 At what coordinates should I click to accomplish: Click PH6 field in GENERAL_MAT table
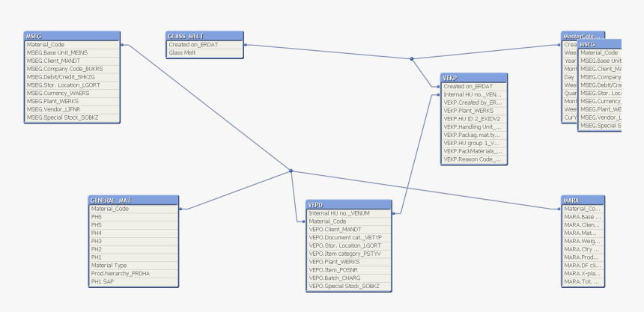coord(97,217)
